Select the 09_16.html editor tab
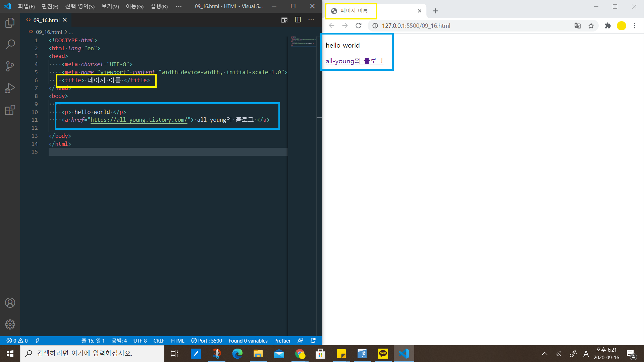Image resolution: width=644 pixels, height=362 pixels. (x=46, y=20)
